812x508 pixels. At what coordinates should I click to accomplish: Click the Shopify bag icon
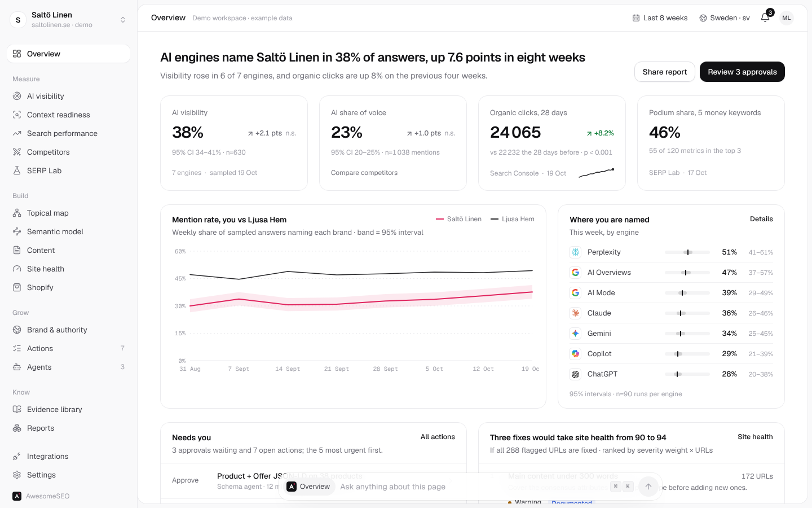coord(17,287)
